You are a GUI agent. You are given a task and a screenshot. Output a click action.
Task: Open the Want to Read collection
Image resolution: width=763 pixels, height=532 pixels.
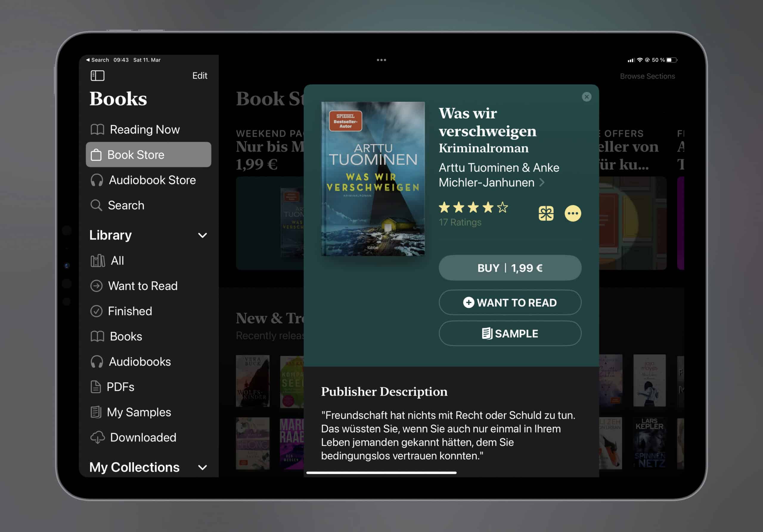tap(148, 286)
